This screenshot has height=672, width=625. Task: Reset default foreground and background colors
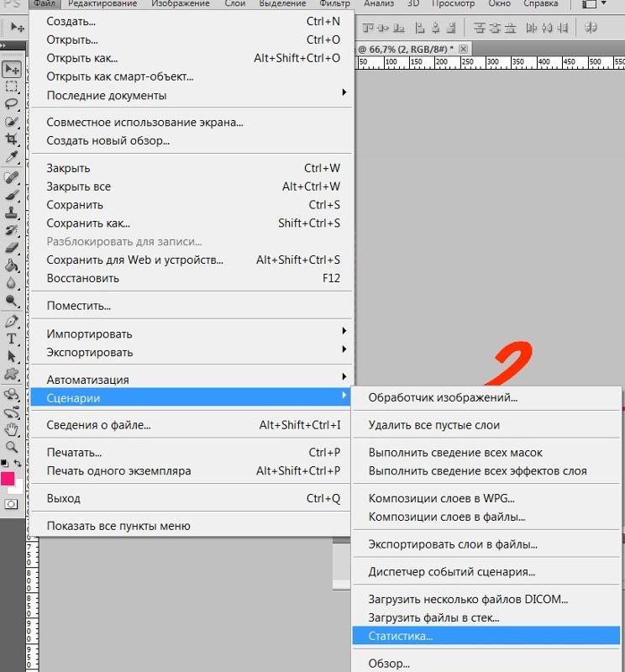pyautogui.click(x=4, y=463)
